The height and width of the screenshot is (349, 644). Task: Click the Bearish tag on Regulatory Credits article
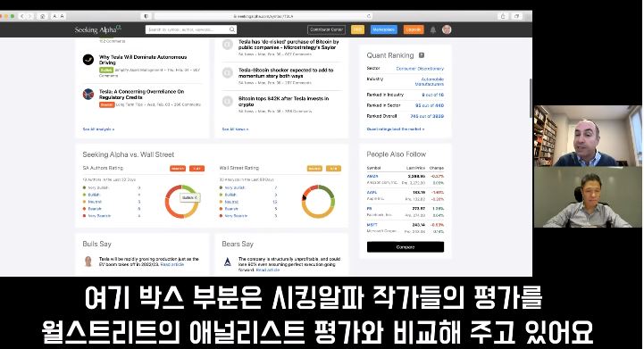pos(106,104)
